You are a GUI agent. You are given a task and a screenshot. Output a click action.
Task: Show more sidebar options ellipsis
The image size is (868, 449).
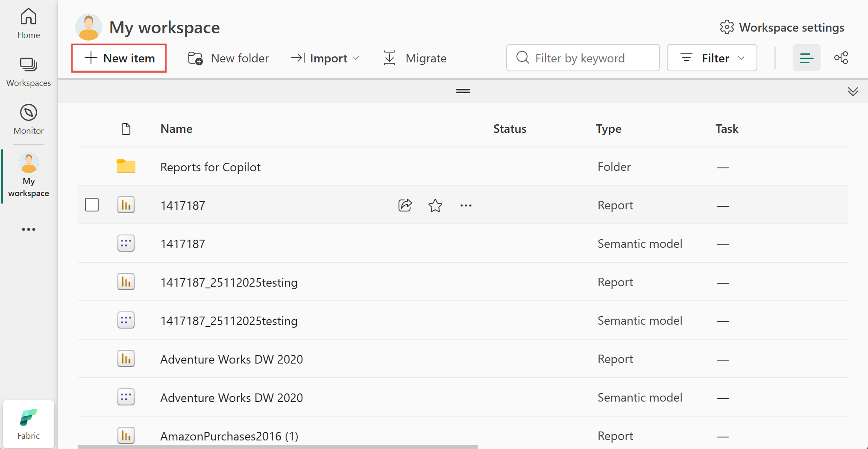pos(29,229)
